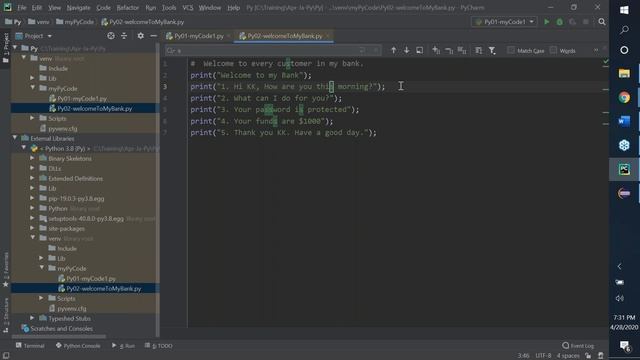Click the lock read-only status icon

pos(588,356)
